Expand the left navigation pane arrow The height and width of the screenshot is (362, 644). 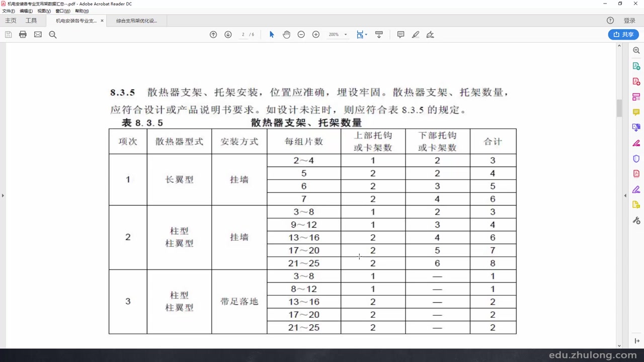3,195
